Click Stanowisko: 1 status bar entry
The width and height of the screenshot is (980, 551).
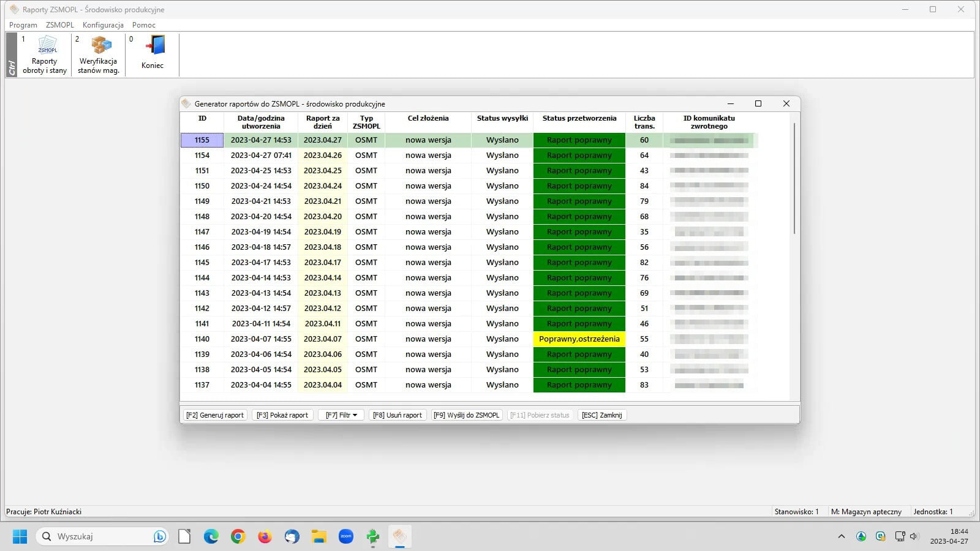click(x=796, y=512)
